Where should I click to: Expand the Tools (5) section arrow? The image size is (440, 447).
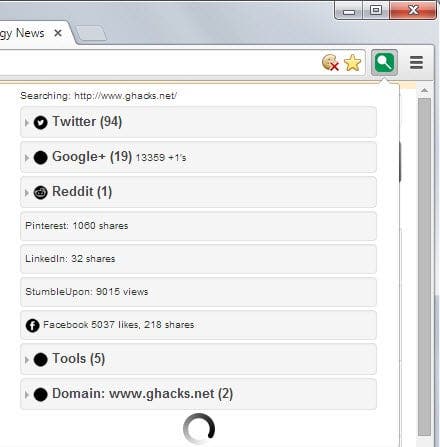pos(27,360)
